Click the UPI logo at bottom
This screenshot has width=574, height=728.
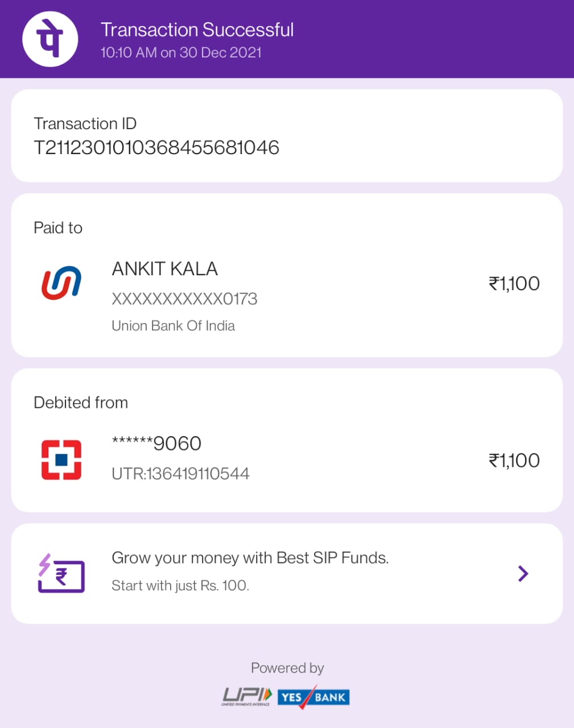[x=247, y=697]
